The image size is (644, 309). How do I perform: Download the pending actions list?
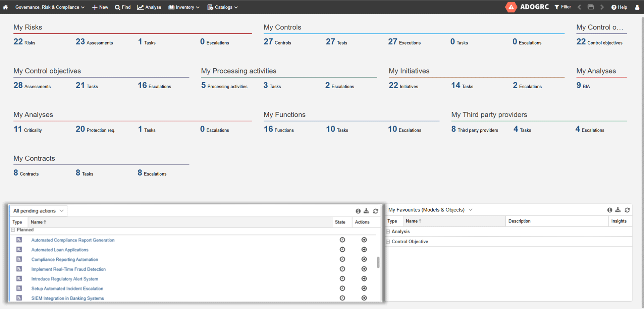(366, 211)
